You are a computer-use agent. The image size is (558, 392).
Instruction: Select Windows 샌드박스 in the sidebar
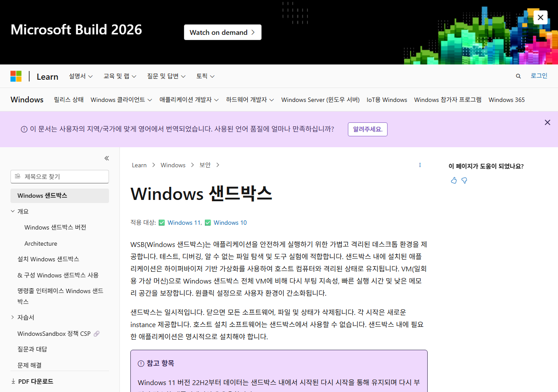(60, 196)
